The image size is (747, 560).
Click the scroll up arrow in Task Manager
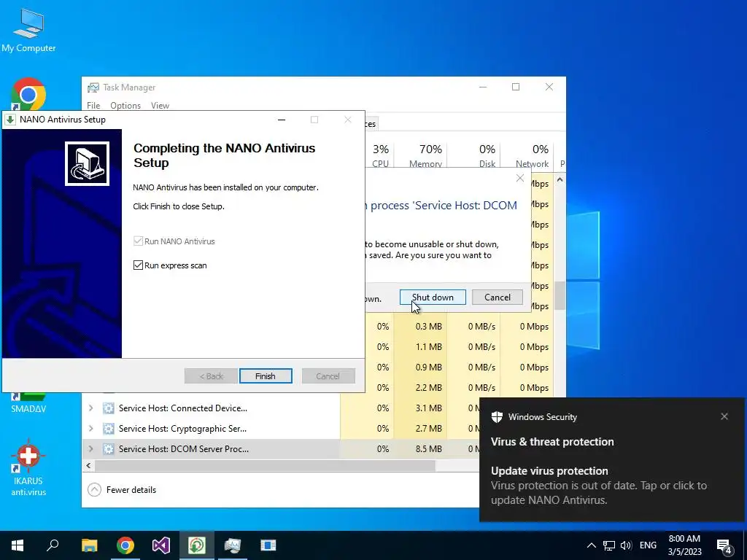coord(560,179)
